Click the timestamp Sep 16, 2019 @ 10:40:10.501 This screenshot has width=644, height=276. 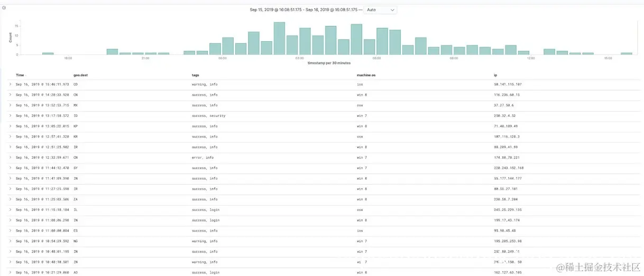42,262
